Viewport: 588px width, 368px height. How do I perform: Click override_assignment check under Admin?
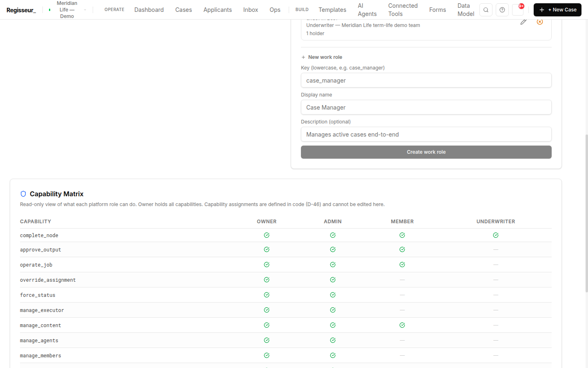pos(333,280)
